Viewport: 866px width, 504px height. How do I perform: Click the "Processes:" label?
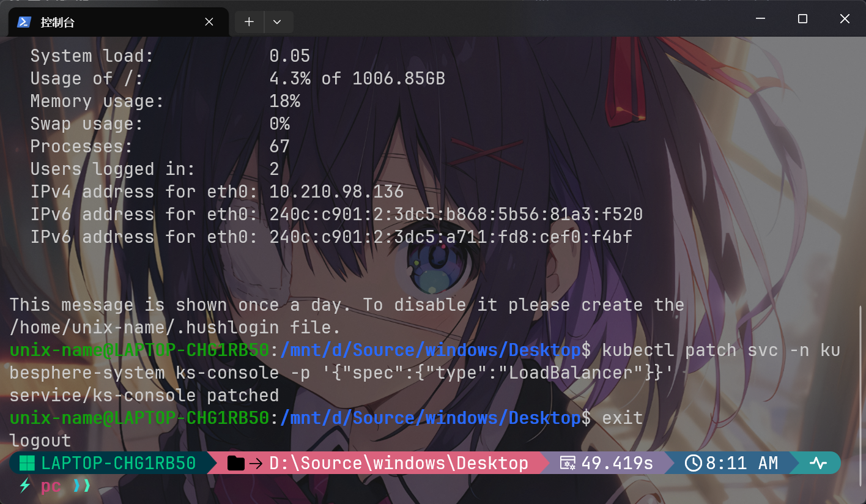[x=81, y=147]
